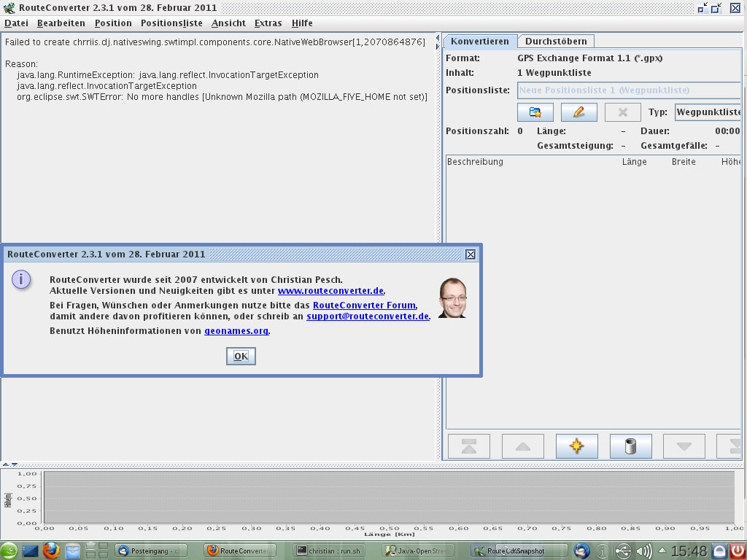The width and height of the screenshot is (747, 560).
Task: Click the pencil rename position list button
Action: (579, 112)
